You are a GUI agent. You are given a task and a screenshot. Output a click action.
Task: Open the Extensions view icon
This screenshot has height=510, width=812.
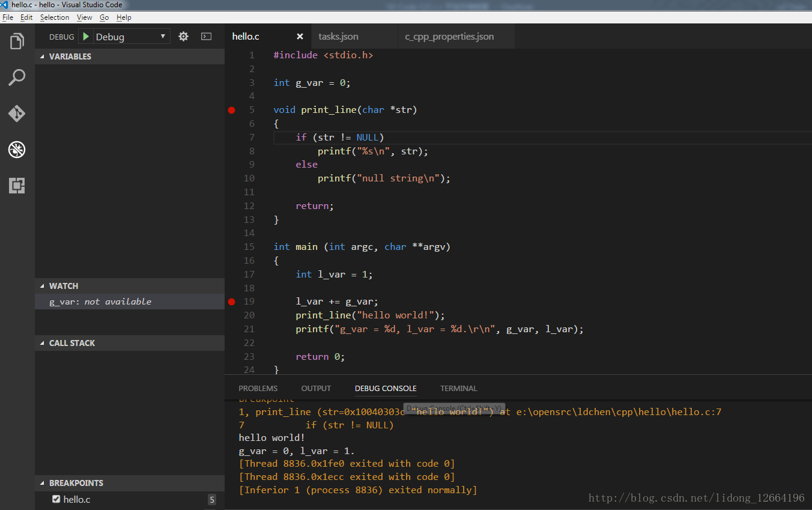coord(17,186)
